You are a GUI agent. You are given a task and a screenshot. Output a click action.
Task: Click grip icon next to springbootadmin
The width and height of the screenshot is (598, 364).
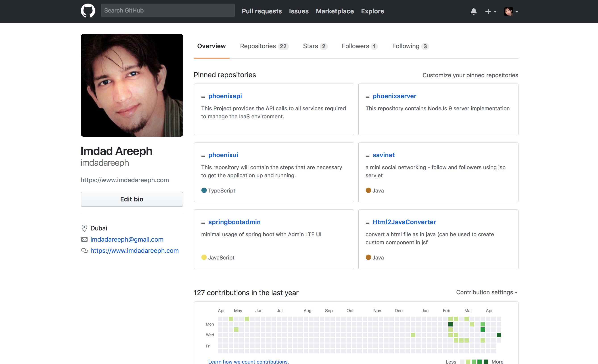203,222
